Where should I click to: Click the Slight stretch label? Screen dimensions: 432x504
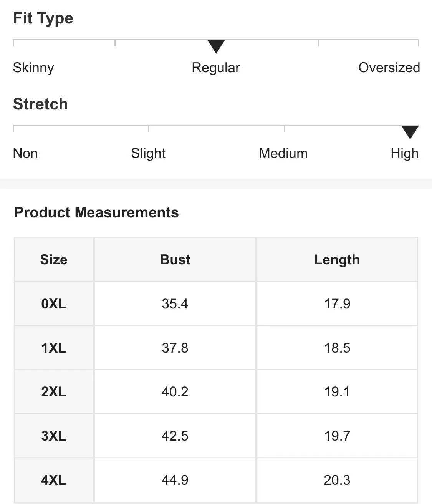pos(148,153)
